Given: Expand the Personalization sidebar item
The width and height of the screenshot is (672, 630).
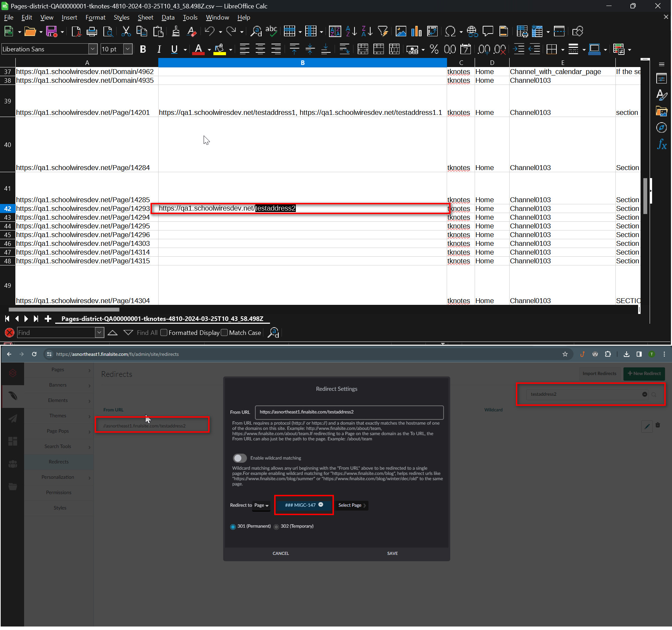Looking at the screenshot, I should [89, 478].
